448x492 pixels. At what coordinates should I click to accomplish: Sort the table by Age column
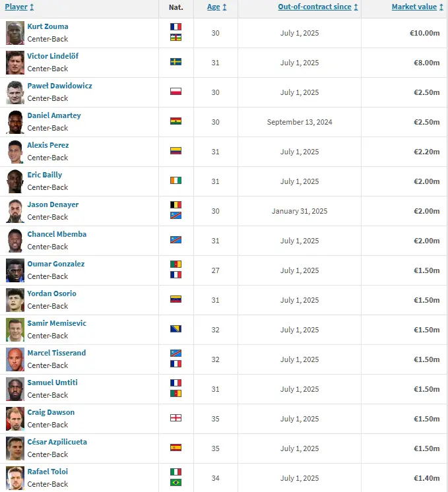click(214, 7)
